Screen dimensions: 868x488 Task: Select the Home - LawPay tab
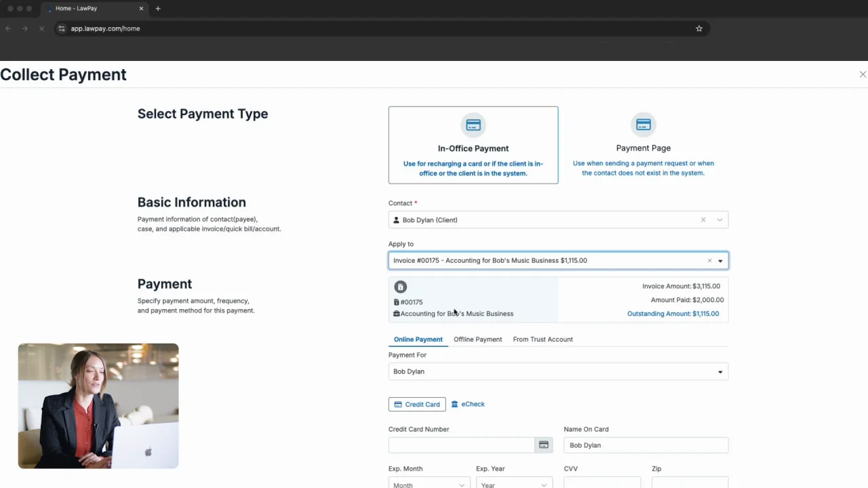pos(94,8)
